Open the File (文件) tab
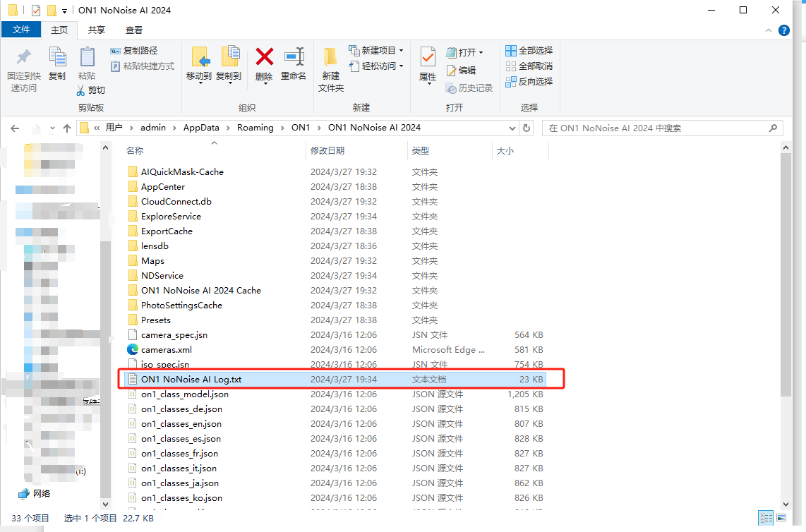 [21, 30]
